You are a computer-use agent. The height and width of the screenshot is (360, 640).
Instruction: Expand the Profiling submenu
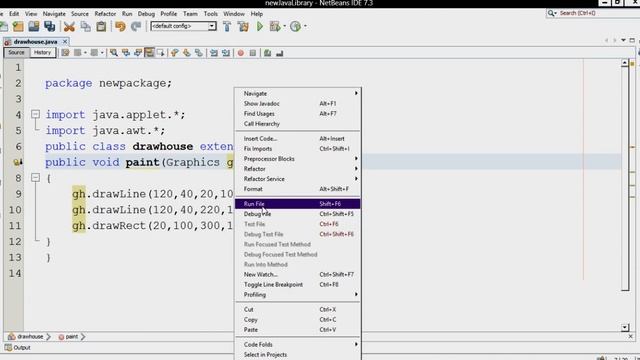pyautogui.click(x=298, y=294)
